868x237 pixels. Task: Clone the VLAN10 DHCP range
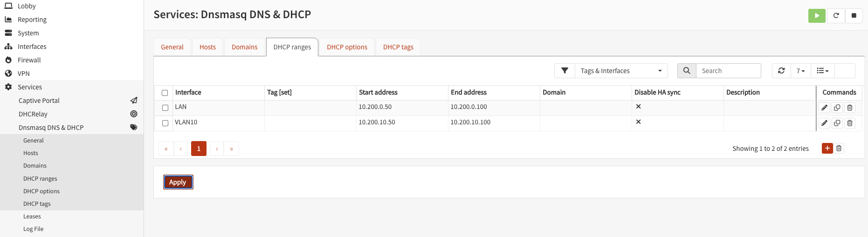837,123
